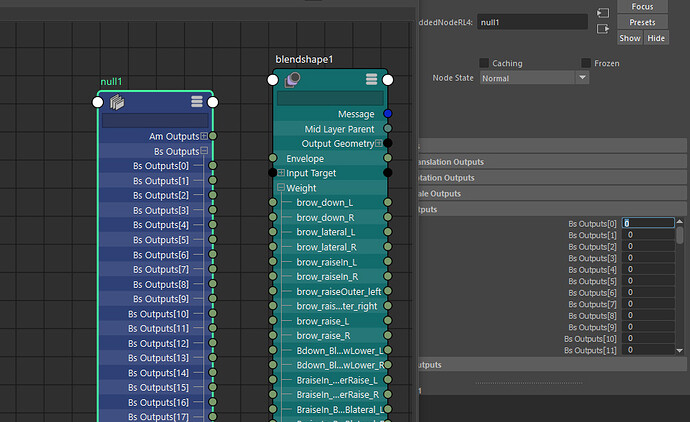Click the go to input connection icon
This screenshot has width=690, height=422.
click(602, 12)
